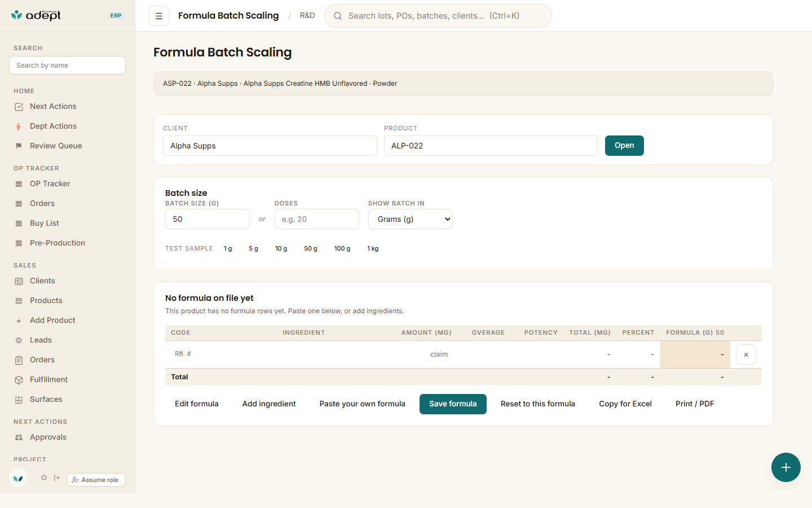Focus the sidebar Search by name field

pyautogui.click(x=67, y=65)
